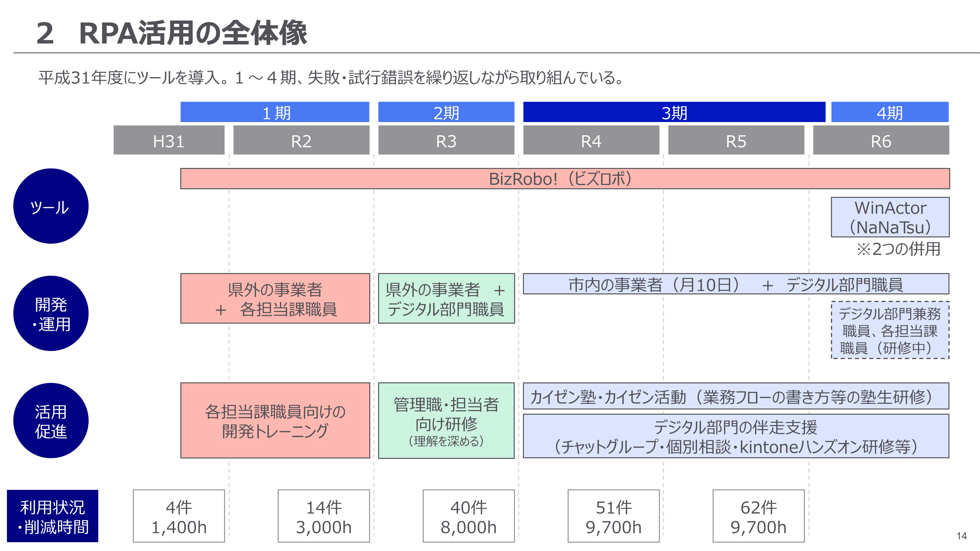Click the 市内の事業者(月10日) bar
This screenshot has width=980, height=551.
(x=736, y=284)
